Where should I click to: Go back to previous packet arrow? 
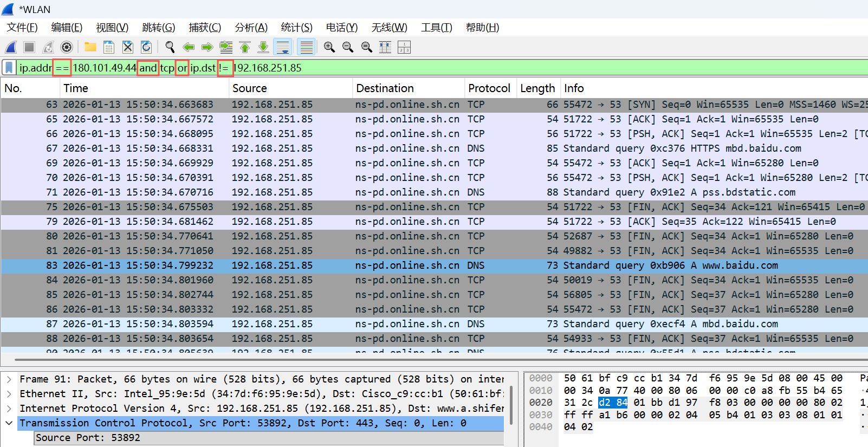[x=189, y=47]
